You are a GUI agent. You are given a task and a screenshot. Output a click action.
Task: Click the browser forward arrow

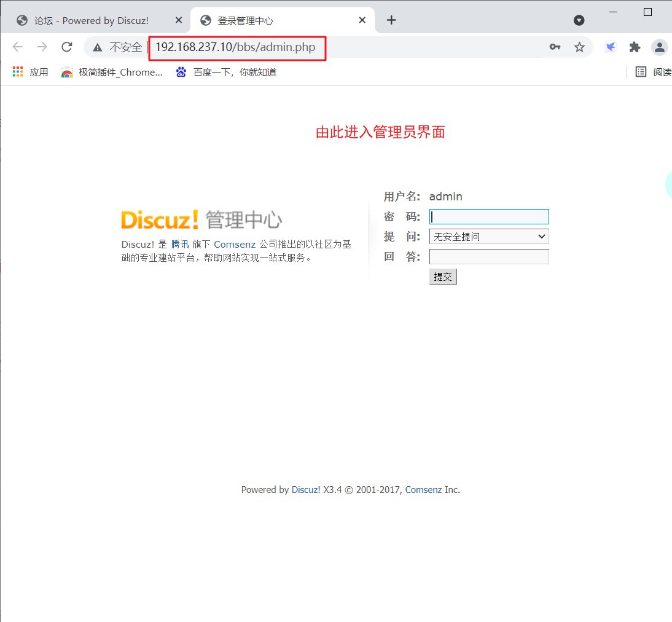point(42,47)
